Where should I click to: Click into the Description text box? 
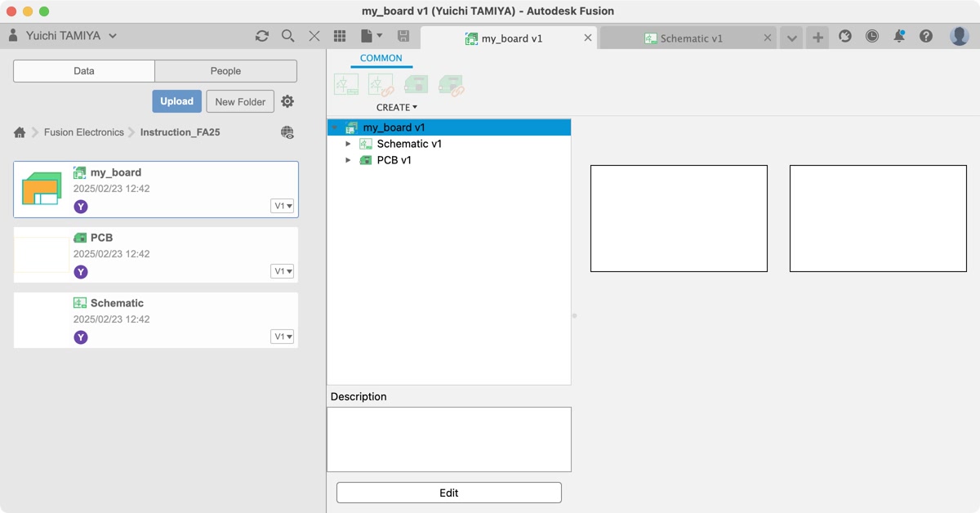(x=449, y=439)
